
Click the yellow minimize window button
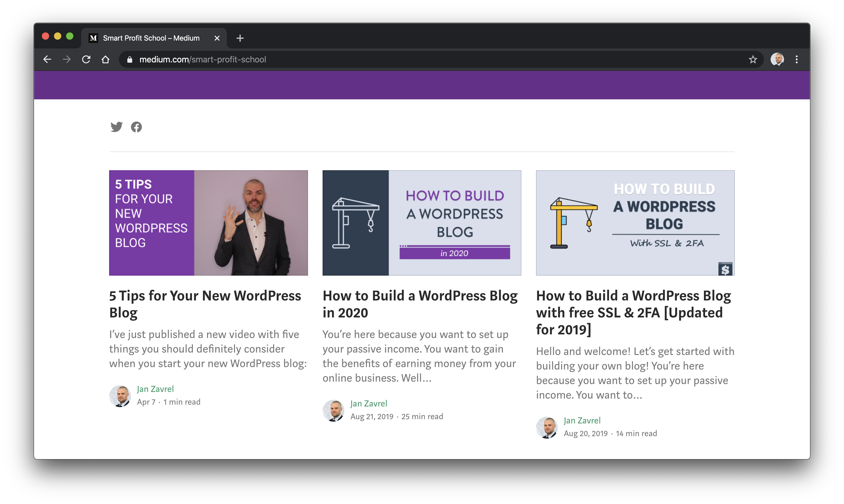tap(57, 36)
